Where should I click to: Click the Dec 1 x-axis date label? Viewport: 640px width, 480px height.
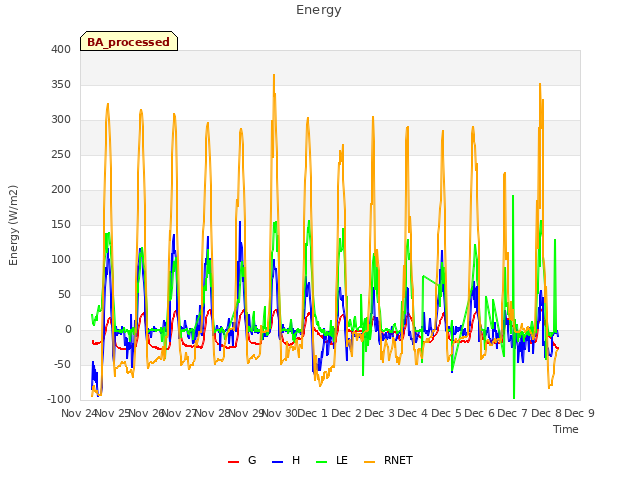(312, 413)
